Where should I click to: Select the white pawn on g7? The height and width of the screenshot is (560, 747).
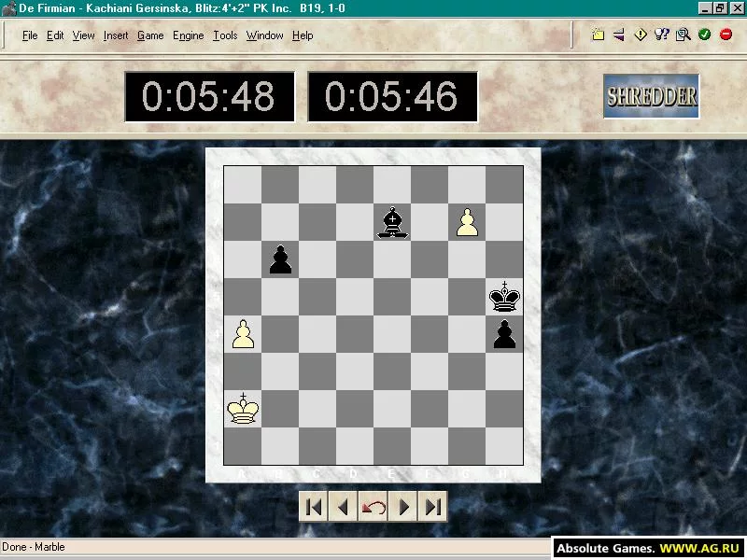tap(467, 222)
